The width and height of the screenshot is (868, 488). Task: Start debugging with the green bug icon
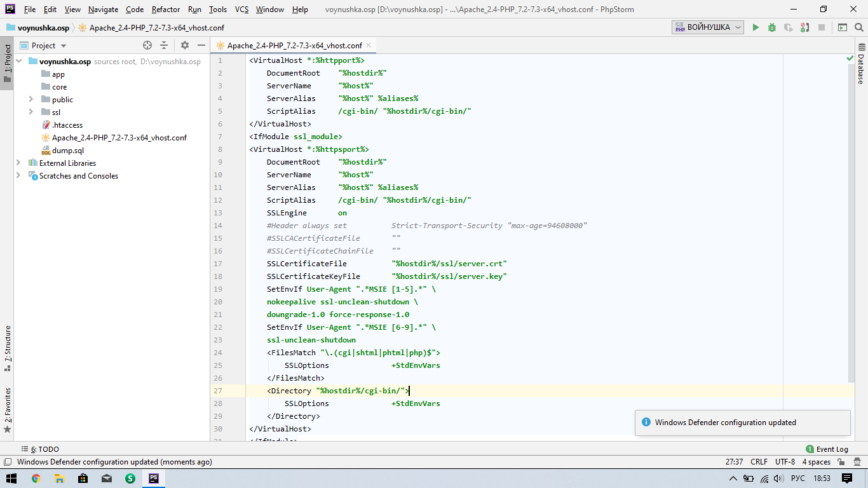click(x=772, y=27)
